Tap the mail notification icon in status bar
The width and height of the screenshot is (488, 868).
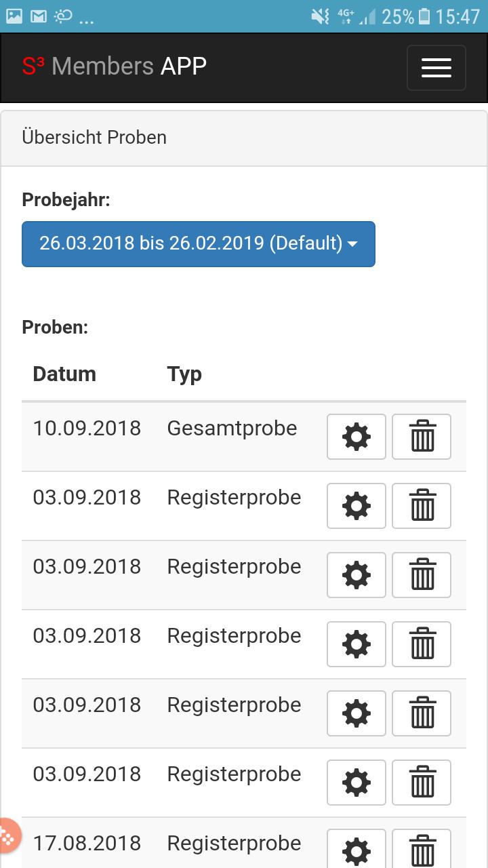pyautogui.click(x=39, y=16)
